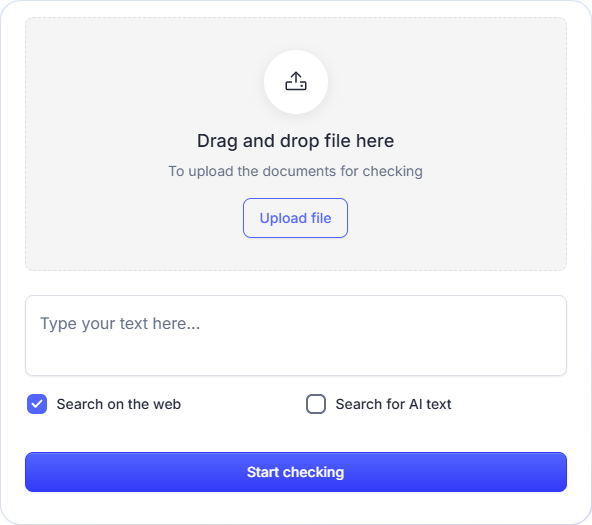Uncheck the Search on the web checkbox

coord(37,404)
